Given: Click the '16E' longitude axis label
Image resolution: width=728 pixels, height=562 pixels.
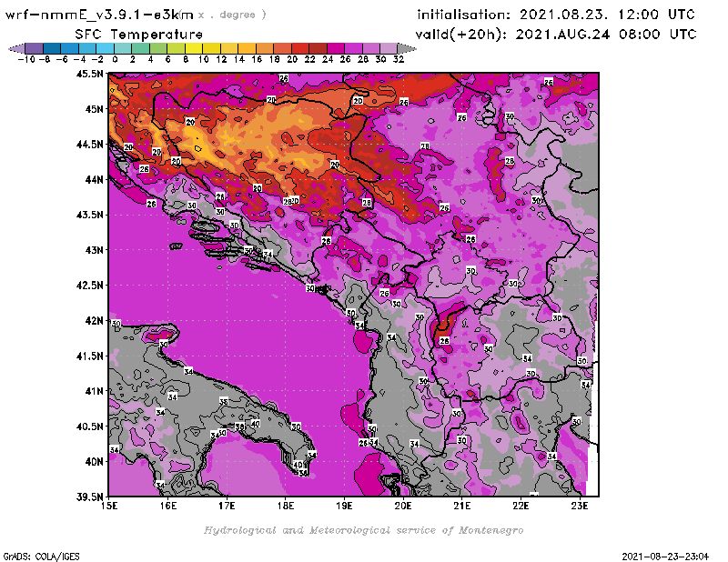Looking at the screenshot, I should tap(168, 506).
